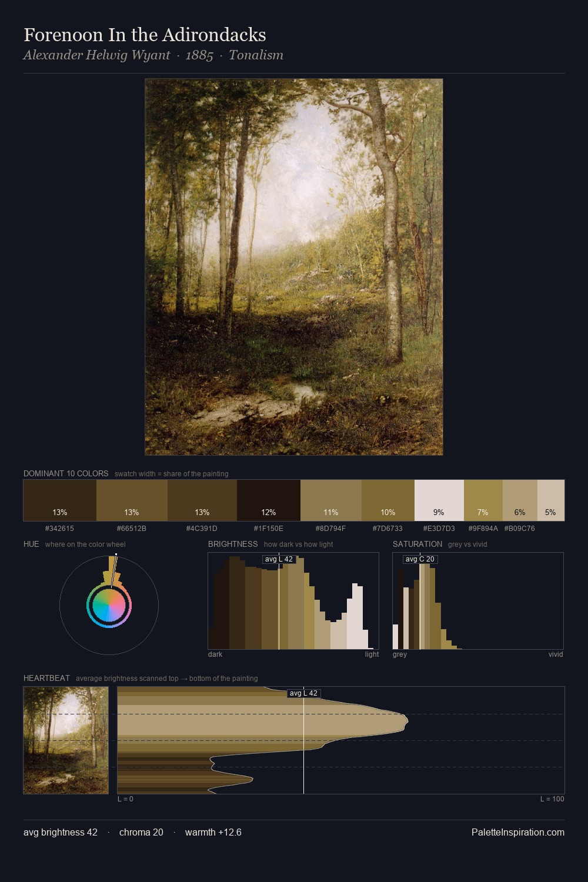Click the hex code #B09C76 label
The width and height of the screenshot is (588, 882).
coord(520,529)
